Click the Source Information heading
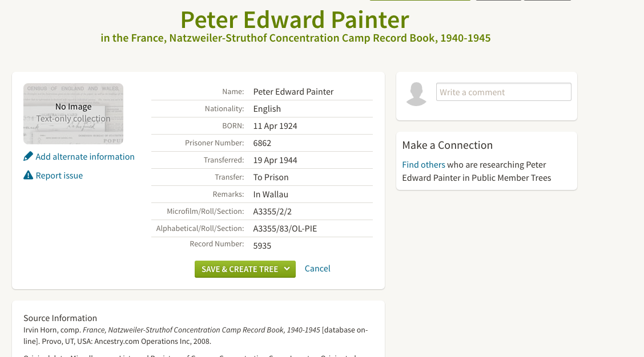This screenshot has width=644, height=357. point(60,318)
